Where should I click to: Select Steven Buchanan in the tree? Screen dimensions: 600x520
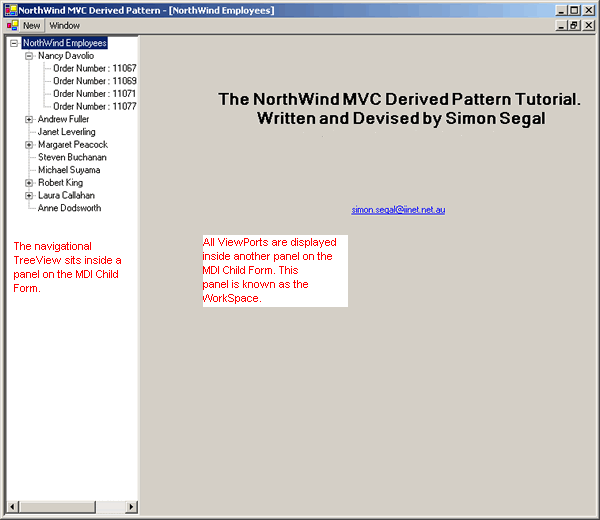[72, 157]
